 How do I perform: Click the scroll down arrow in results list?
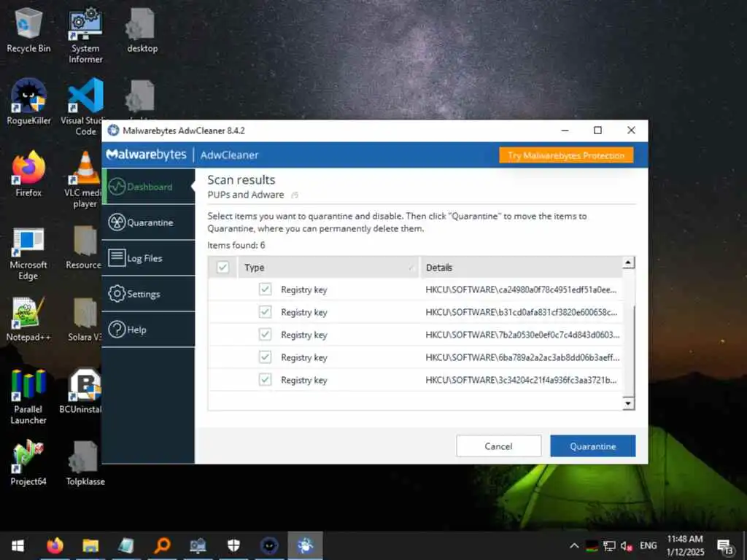(628, 404)
